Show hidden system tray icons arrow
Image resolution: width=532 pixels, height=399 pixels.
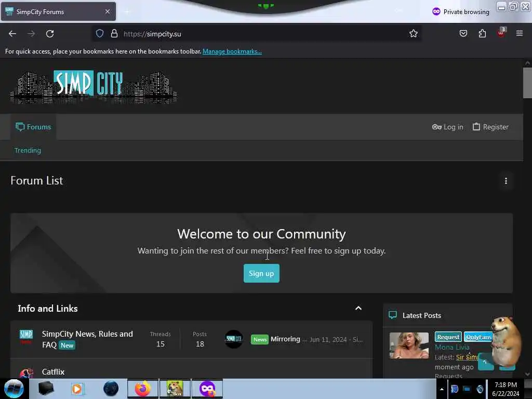click(x=442, y=389)
